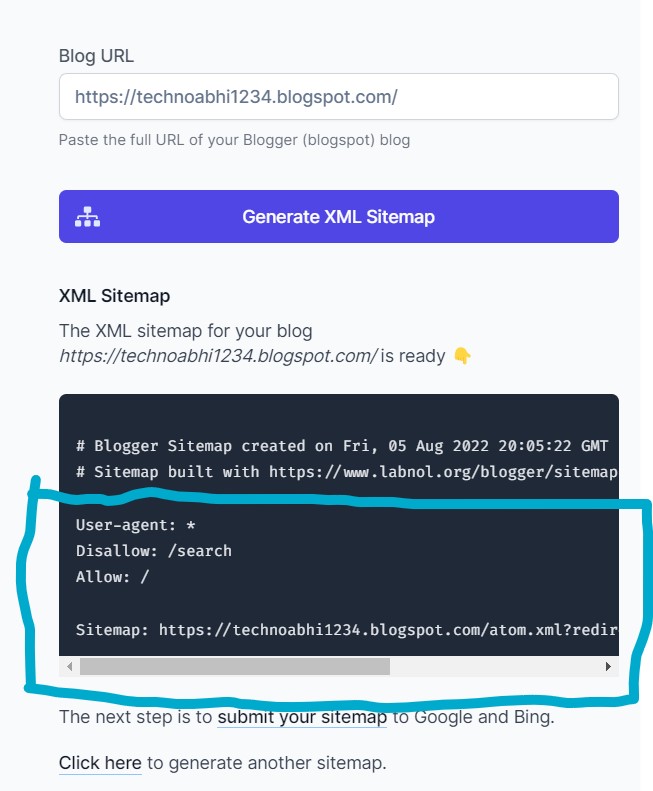653x791 pixels.
Task: Click the code box's right scroll arrow
Action: pos(608,666)
